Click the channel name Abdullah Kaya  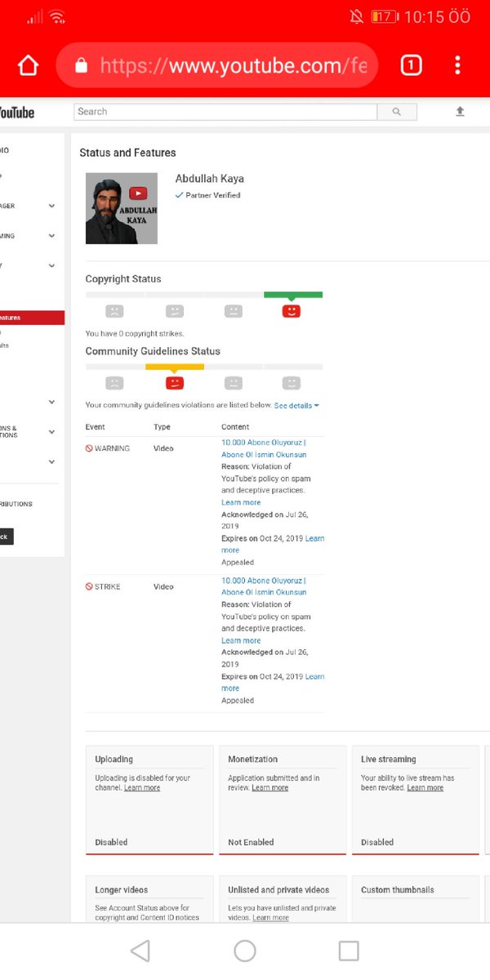click(210, 179)
